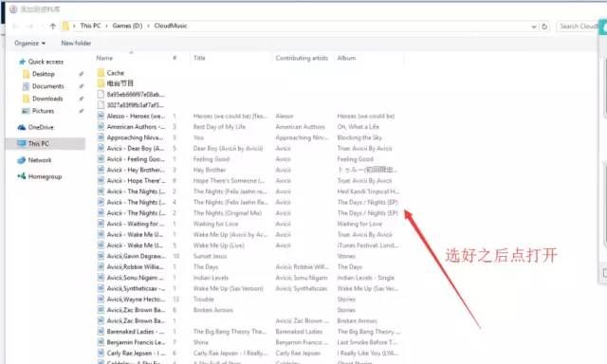Sort by Contributing artists column header
The image size is (607, 364).
click(302, 58)
